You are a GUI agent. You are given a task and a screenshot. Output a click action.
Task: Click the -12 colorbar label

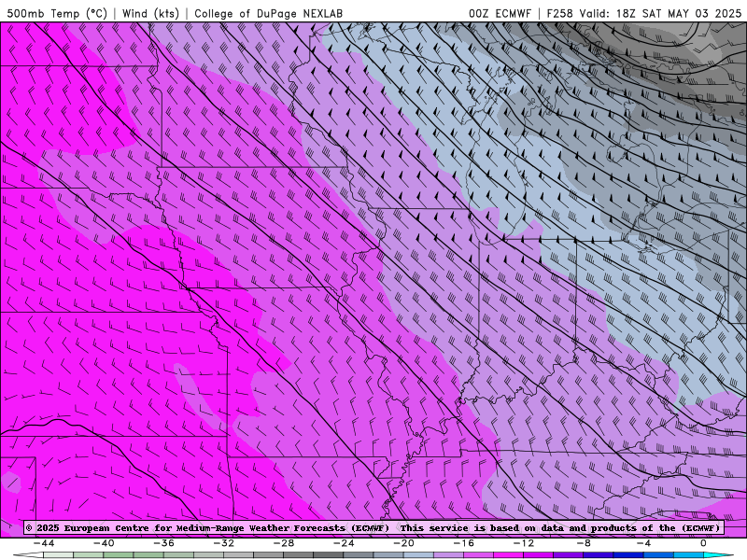coord(524,543)
